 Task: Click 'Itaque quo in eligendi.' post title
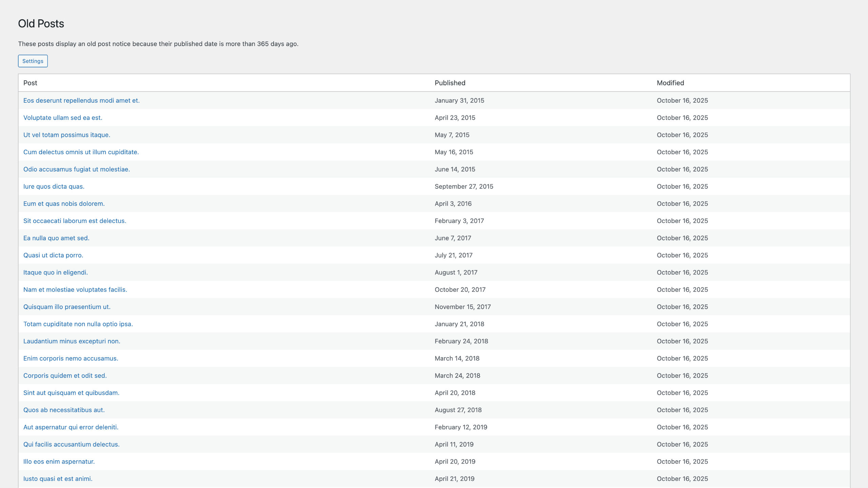56,272
